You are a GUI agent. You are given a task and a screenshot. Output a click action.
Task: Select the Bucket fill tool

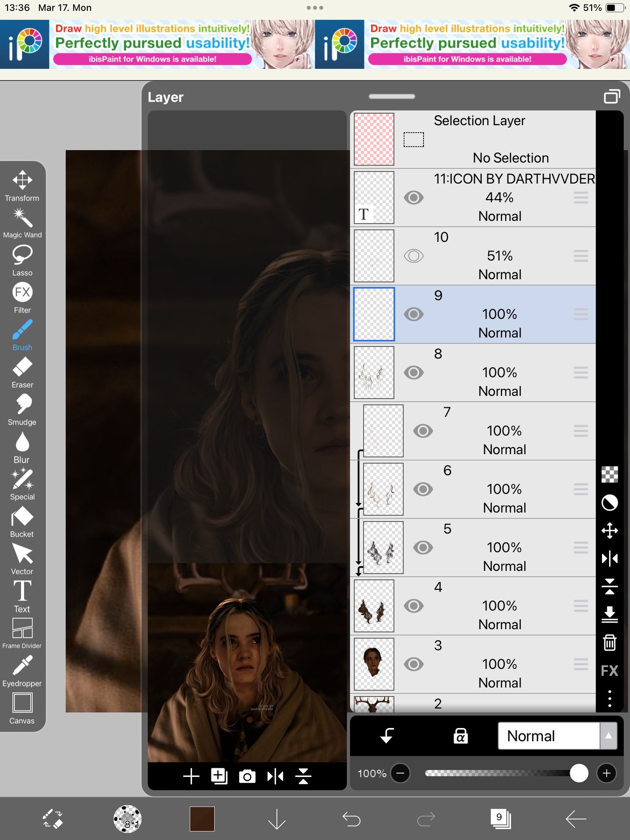[x=22, y=522]
